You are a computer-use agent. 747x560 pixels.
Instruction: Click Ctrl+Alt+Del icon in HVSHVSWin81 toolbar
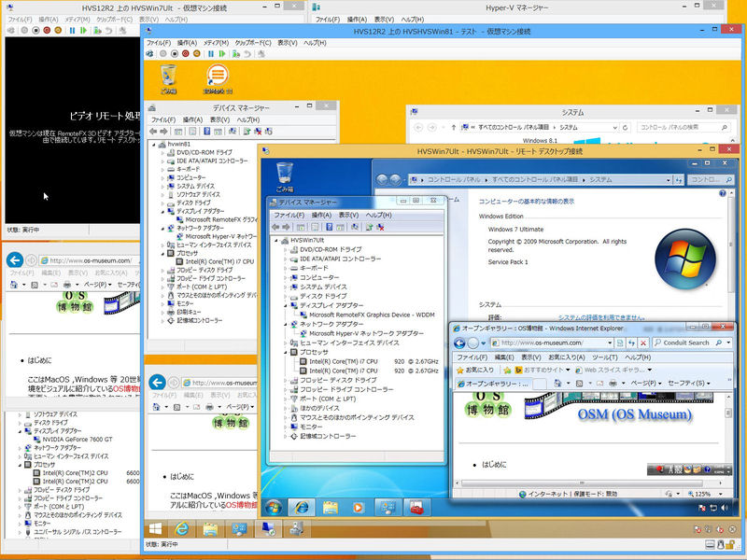150,54
